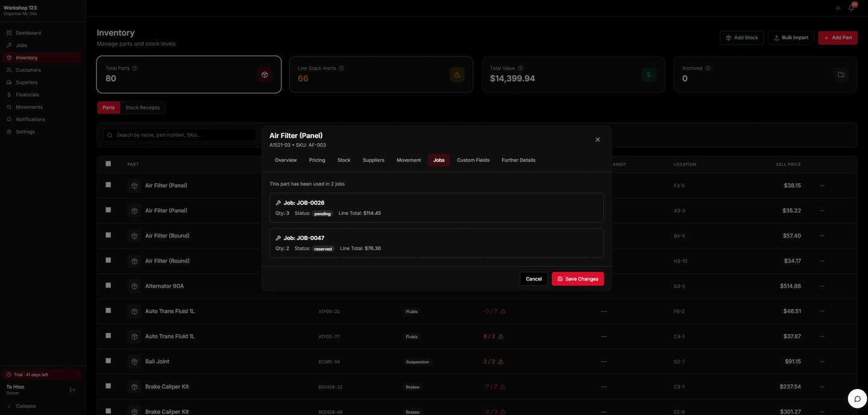Screen dimensions: 868x415
Task: Open Movements in sidebar
Action: [42, 107]
